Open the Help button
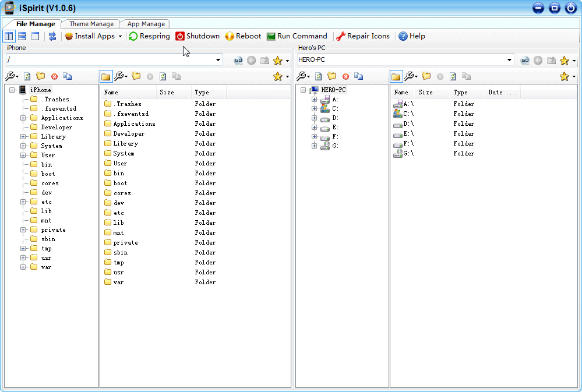582x392 pixels. (412, 36)
